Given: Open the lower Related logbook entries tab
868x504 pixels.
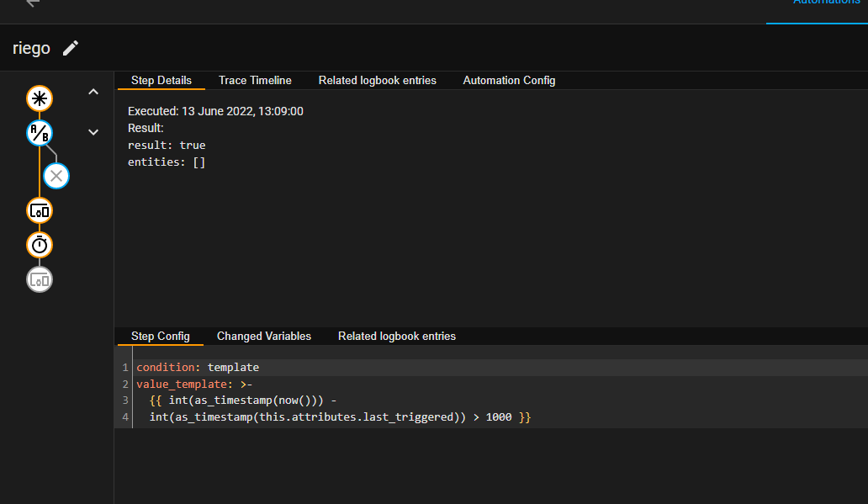Looking at the screenshot, I should tap(397, 337).
